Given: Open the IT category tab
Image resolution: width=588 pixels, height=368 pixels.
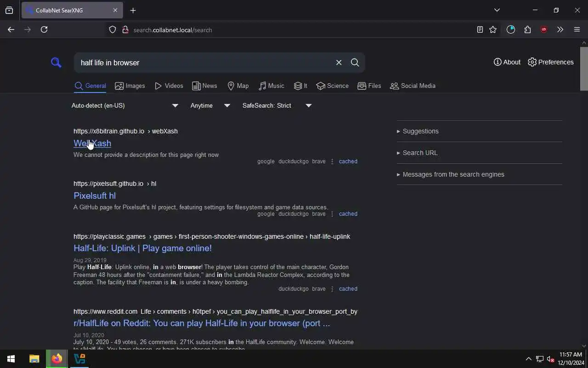Looking at the screenshot, I should [x=300, y=86].
